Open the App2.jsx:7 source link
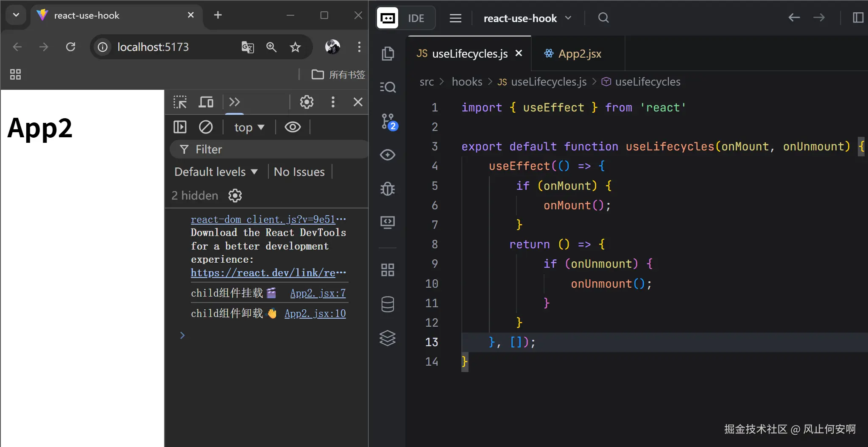Screen dimensions: 868x447 [x=318, y=293]
